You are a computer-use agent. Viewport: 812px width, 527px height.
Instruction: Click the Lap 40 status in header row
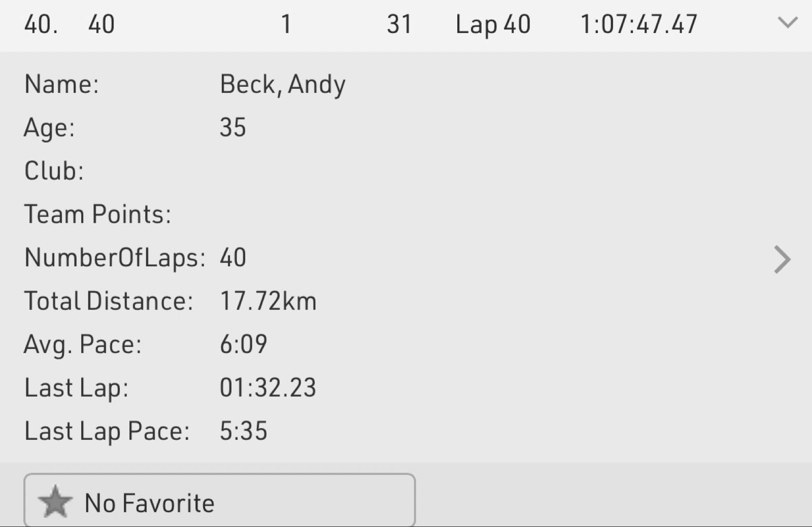tap(493, 24)
